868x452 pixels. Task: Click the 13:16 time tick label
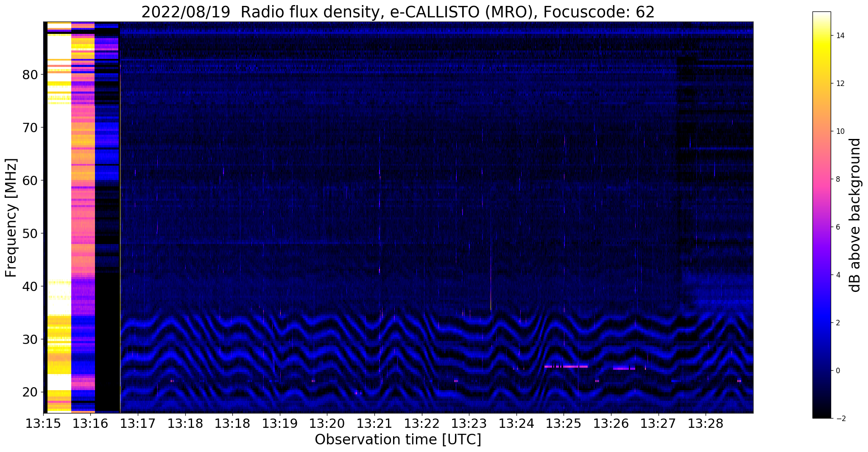click(90, 424)
